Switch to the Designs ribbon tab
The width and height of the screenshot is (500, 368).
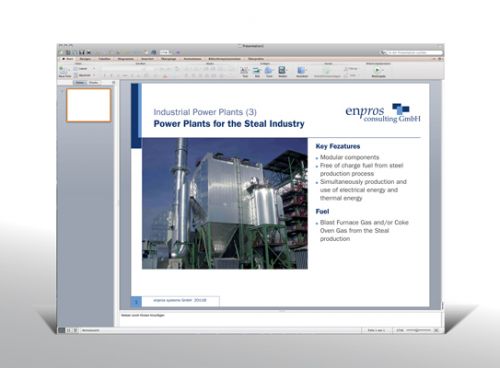click(85, 59)
